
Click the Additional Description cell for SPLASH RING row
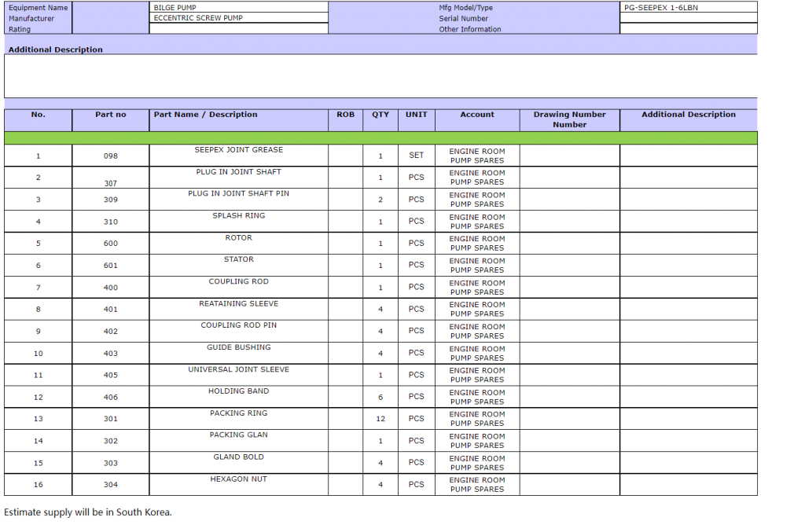[x=688, y=221]
